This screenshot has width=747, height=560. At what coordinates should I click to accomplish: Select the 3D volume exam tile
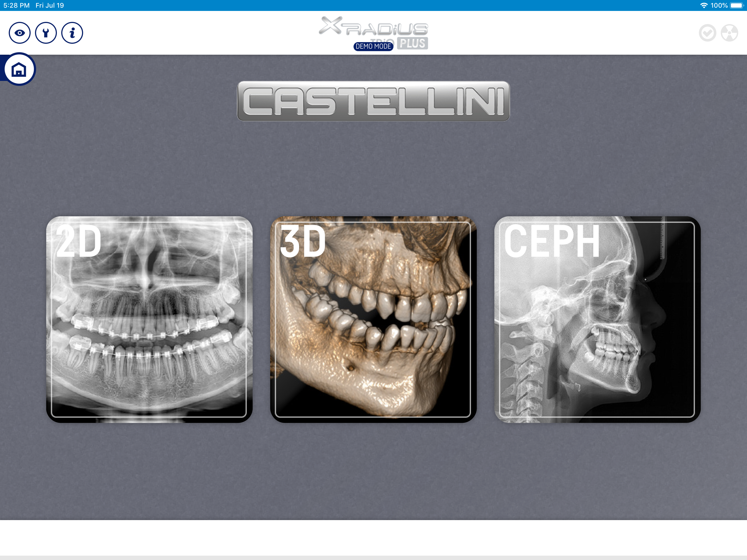(373, 319)
